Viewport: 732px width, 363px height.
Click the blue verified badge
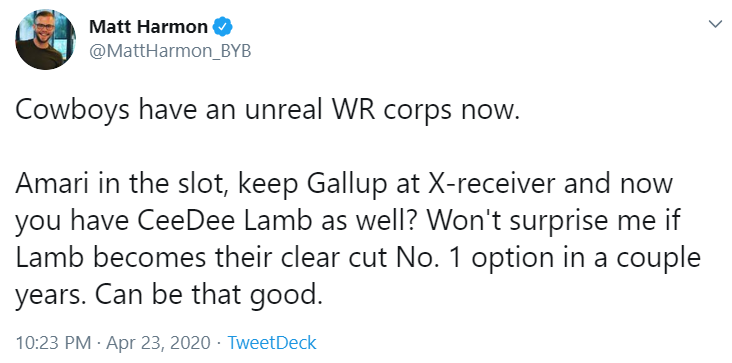coord(223,27)
